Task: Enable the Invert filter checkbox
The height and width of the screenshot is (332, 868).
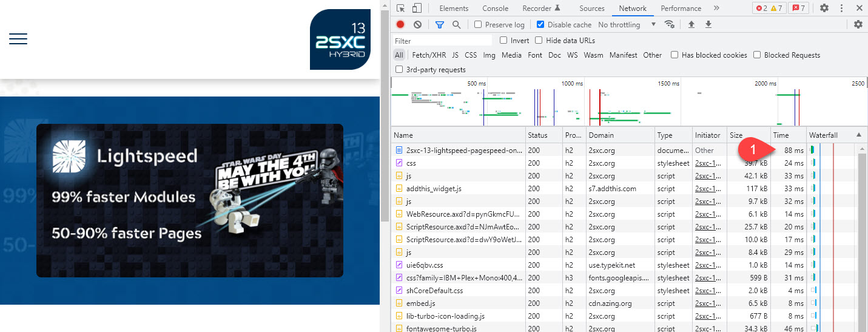Action: [503, 41]
